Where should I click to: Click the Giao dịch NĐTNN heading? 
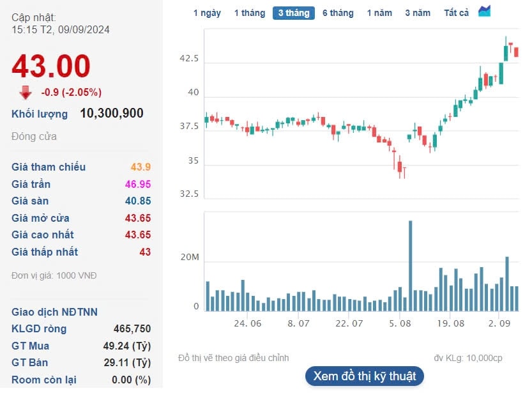[54, 312]
